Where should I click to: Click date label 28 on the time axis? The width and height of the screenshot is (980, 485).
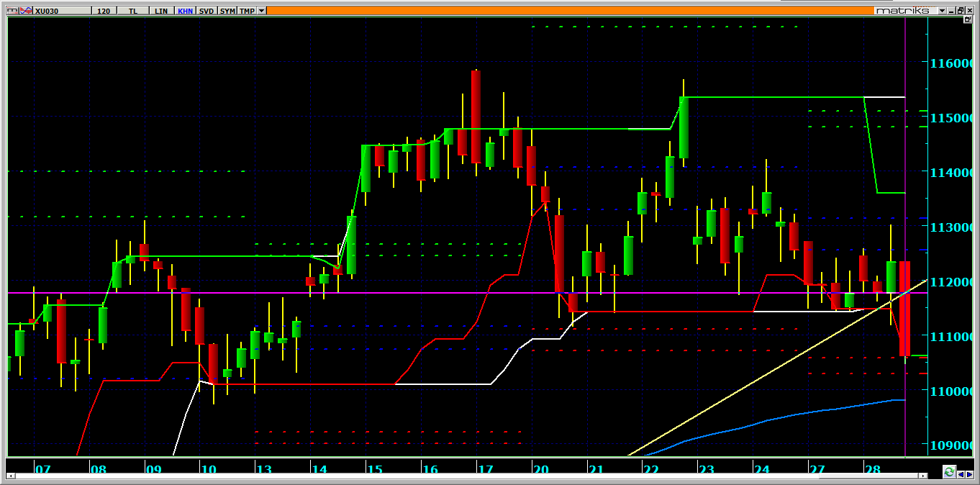pos(872,470)
